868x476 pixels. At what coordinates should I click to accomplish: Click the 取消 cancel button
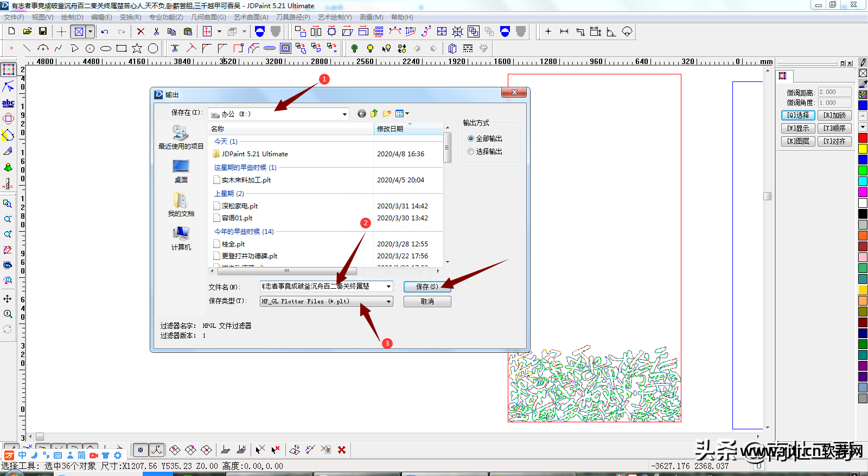(x=427, y=301)
